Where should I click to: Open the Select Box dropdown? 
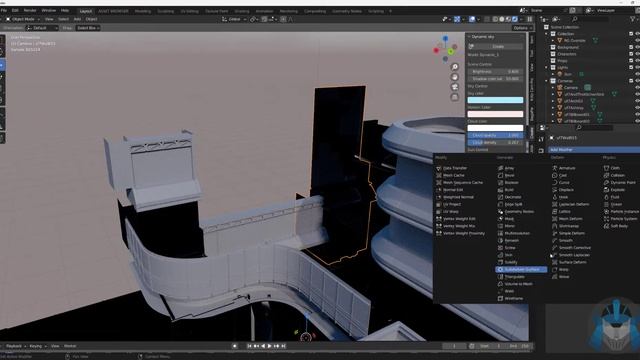click(x=88, y=28)
